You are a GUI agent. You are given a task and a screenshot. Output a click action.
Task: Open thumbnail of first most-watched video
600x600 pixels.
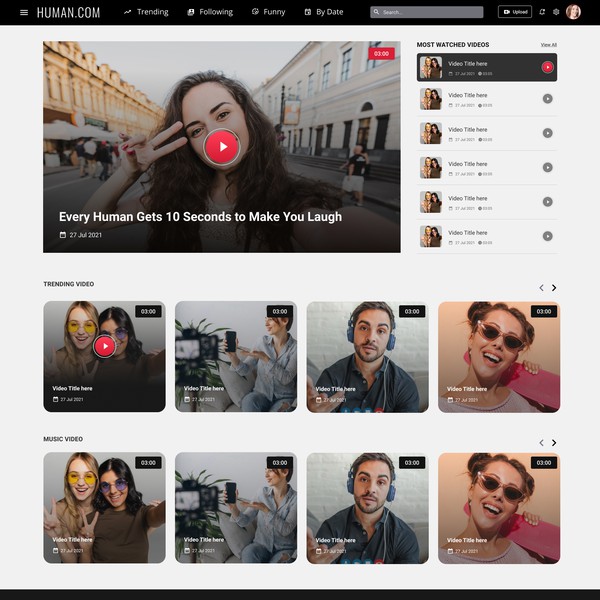(431, 67)
